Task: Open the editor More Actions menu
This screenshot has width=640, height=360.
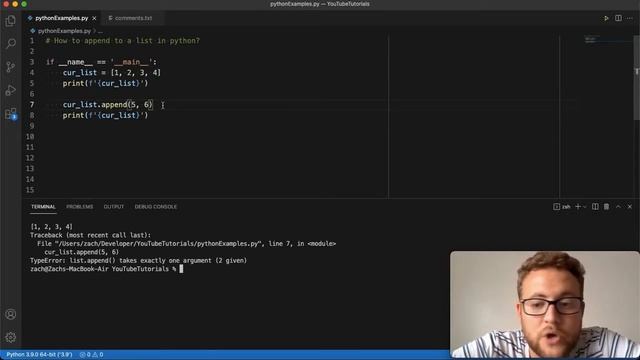Action: (x=630, y=18)
